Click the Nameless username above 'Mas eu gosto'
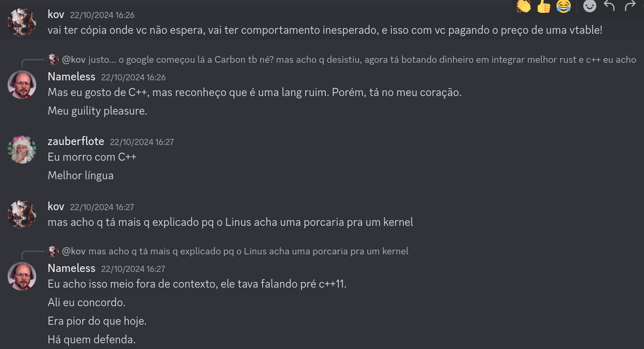The height and width of the screenshot is (349, 644). coord(71,77)
